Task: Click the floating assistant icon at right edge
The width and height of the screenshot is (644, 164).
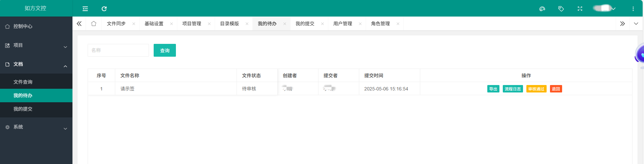Action: tap(639, 54)
